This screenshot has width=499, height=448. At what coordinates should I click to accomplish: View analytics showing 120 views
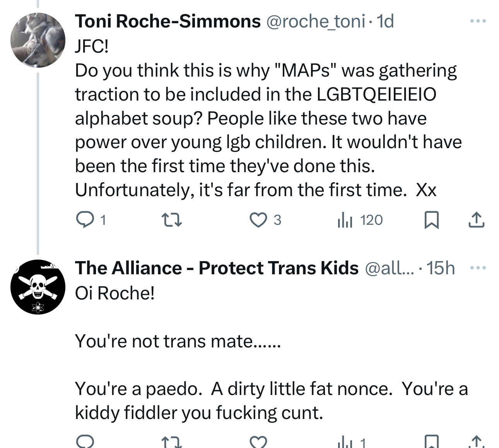coord(360,220)
